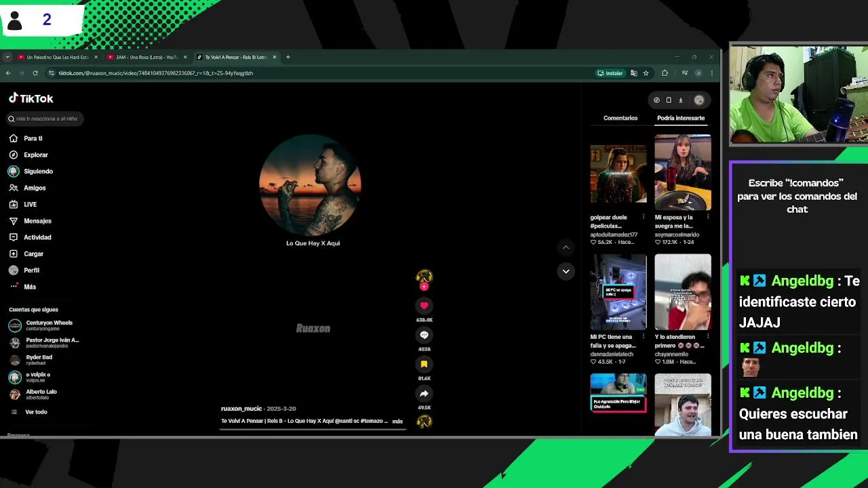Click Cargar to upload a video

click(x=26, y=253)
